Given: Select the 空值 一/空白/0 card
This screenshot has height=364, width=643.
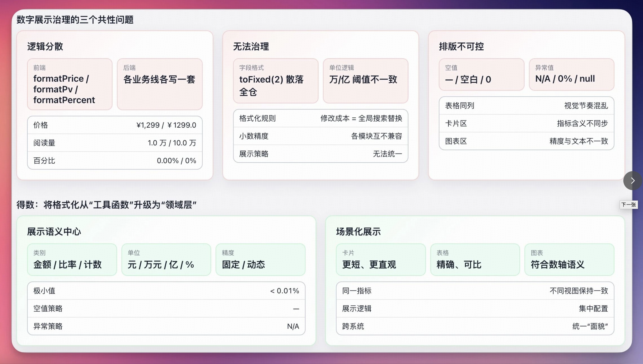Looking at the screenshot, I should click(481, 75).
